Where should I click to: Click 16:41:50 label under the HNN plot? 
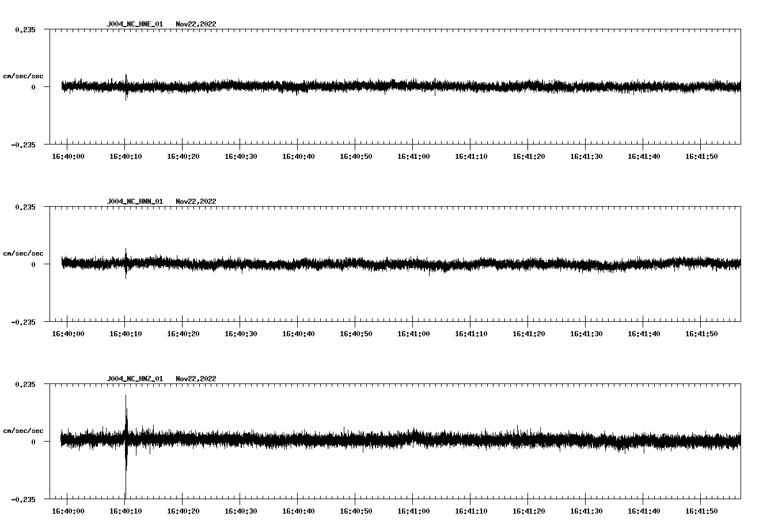(x=701, y=334)
